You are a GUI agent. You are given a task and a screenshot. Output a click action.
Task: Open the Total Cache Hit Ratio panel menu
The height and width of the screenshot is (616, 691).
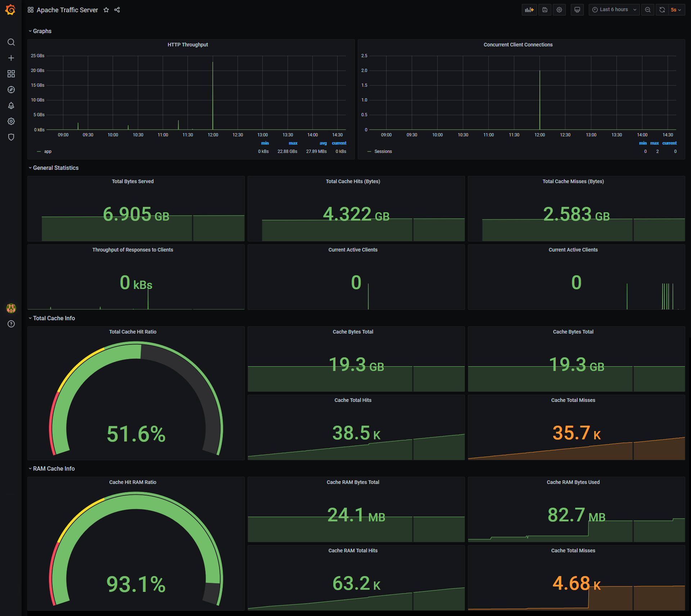tap(132, 332)
